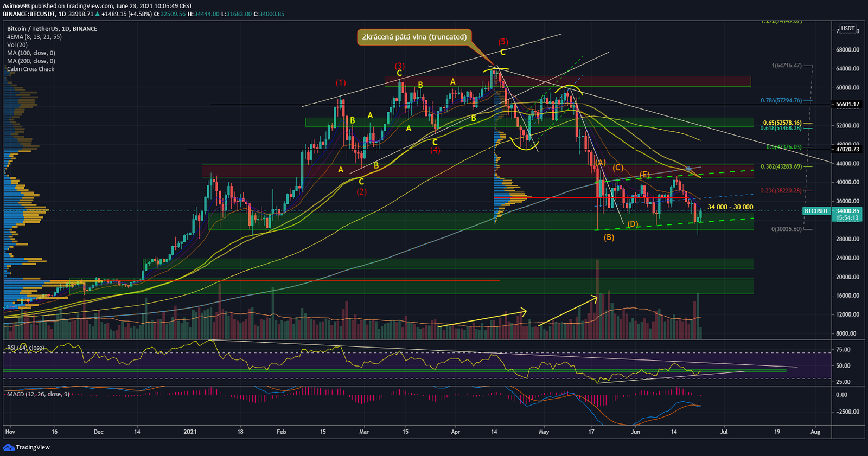Click the orange (B) wave label
Image resolution: width=868 pixels, height=456 pixels.
pos(609,237)
